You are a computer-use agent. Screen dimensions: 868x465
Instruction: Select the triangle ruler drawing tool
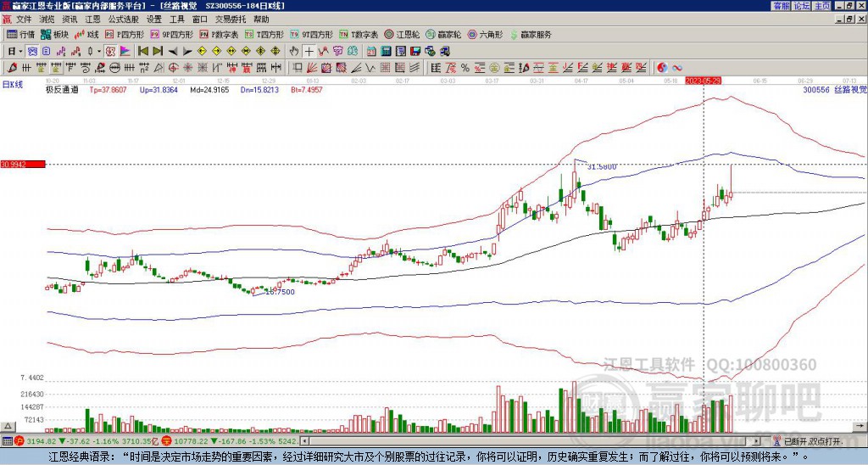coord(159,68)
